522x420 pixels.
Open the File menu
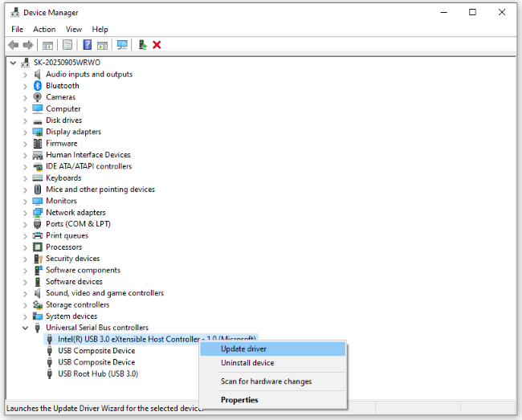tap(18, 29)
